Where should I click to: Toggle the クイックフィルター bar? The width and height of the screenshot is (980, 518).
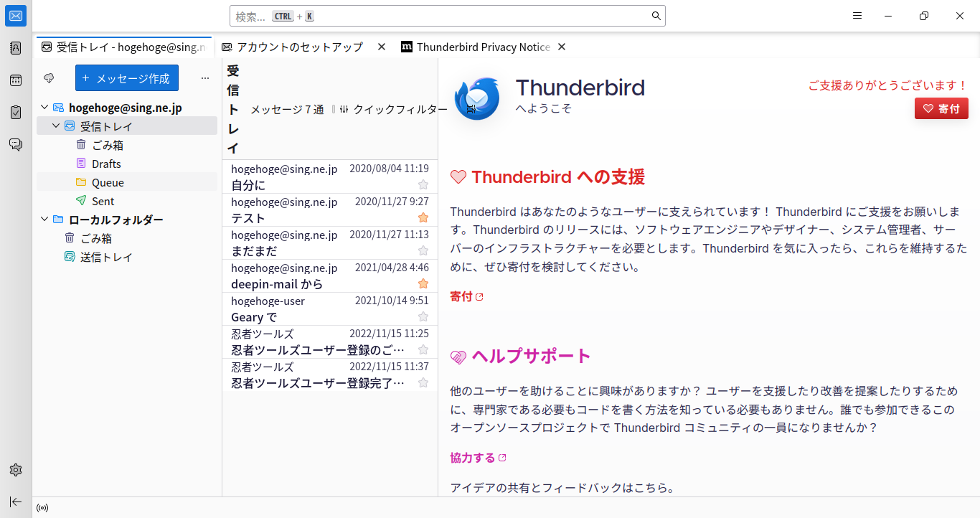(x=393, y=110)
